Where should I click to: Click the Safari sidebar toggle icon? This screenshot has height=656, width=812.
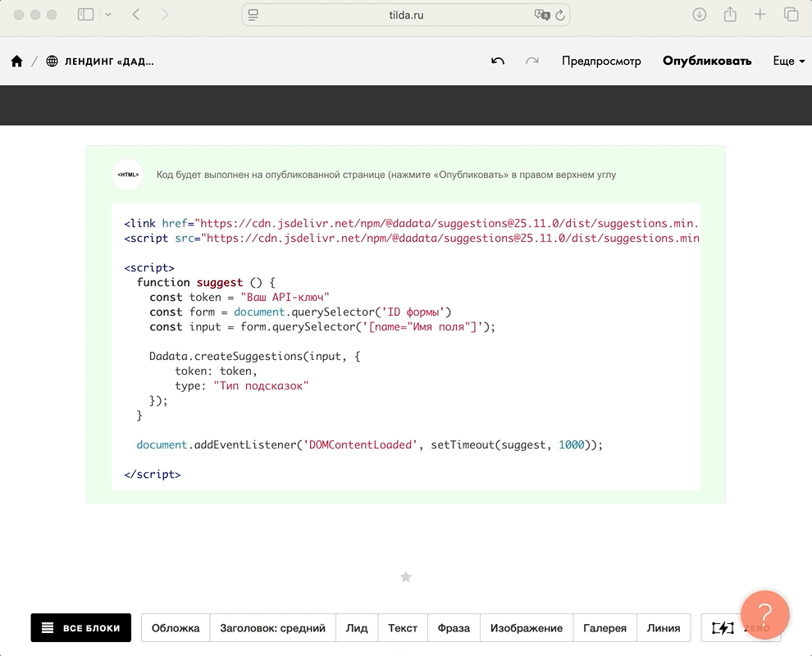click(85, 15)
